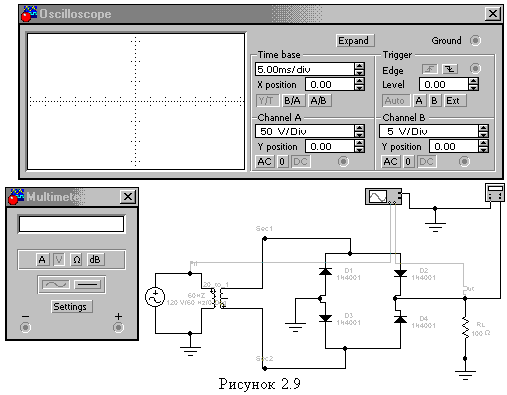Screen dimensions: 507x395
Task: Click the Oscilloscope title bar app icon
Action: click(x=29, y=14)
